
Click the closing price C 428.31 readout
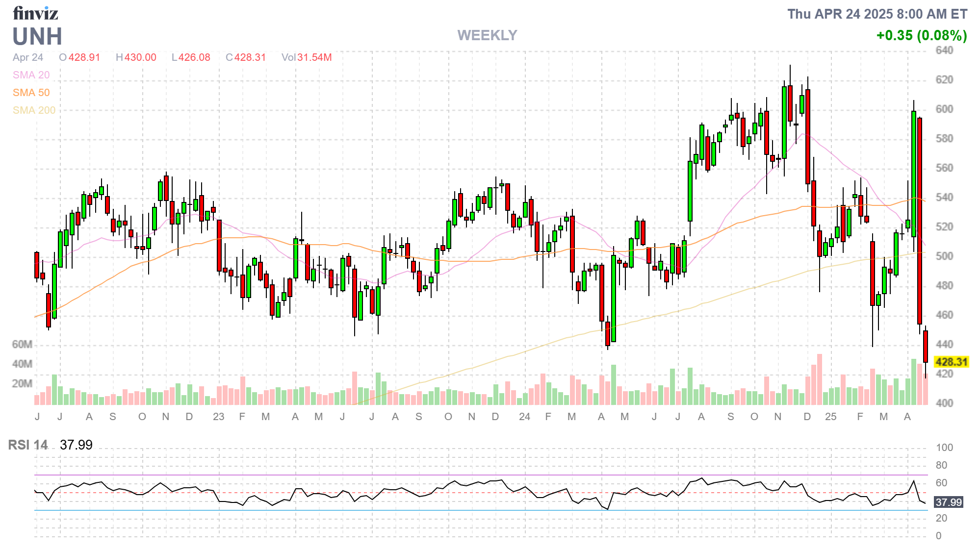pos(245,57)
